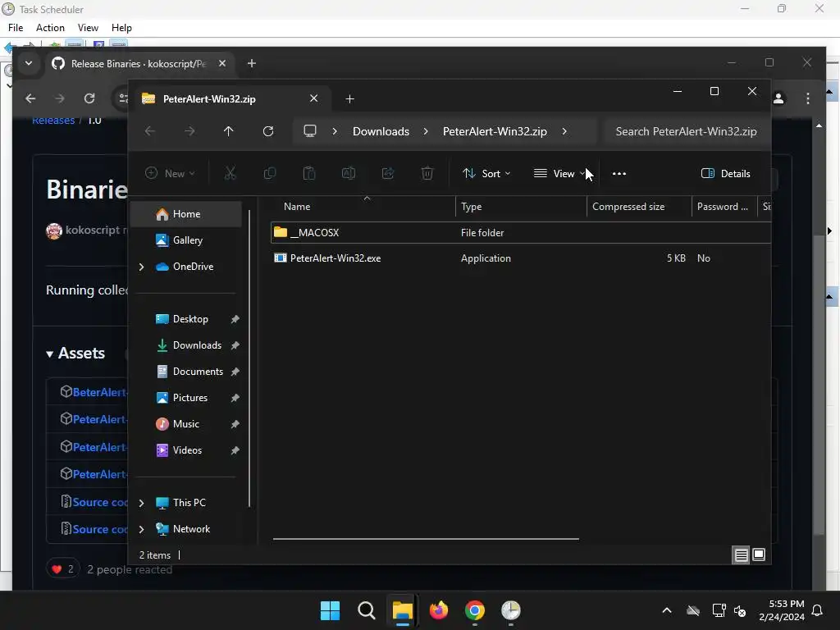Viewport: 840px width, 630px height.
Task: Open Gallery in navigation pane
Action: coord(186,240)
